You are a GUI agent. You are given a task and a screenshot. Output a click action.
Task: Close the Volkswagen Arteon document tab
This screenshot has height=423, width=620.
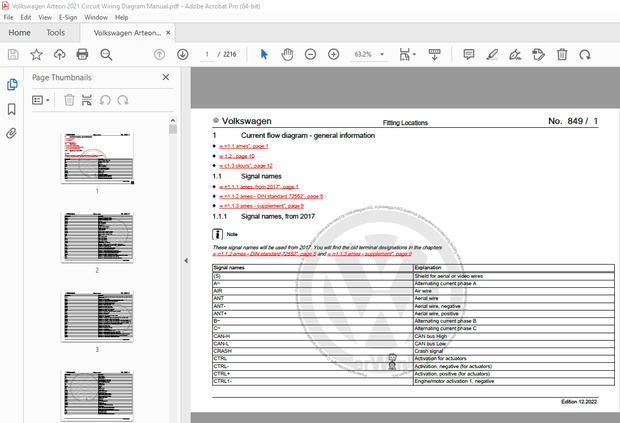(168, 32)
